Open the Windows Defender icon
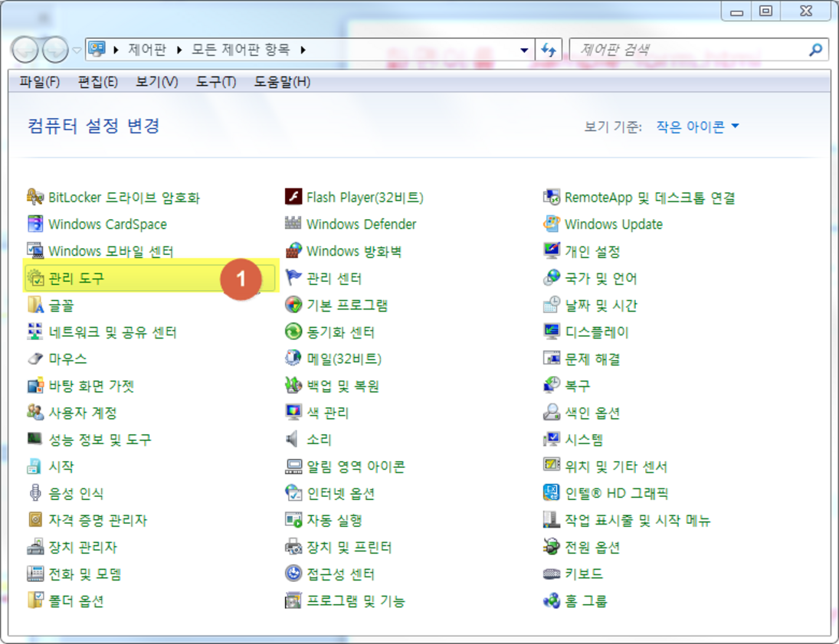Viewport: 839px width, 644px height. [x=293, y=224]
